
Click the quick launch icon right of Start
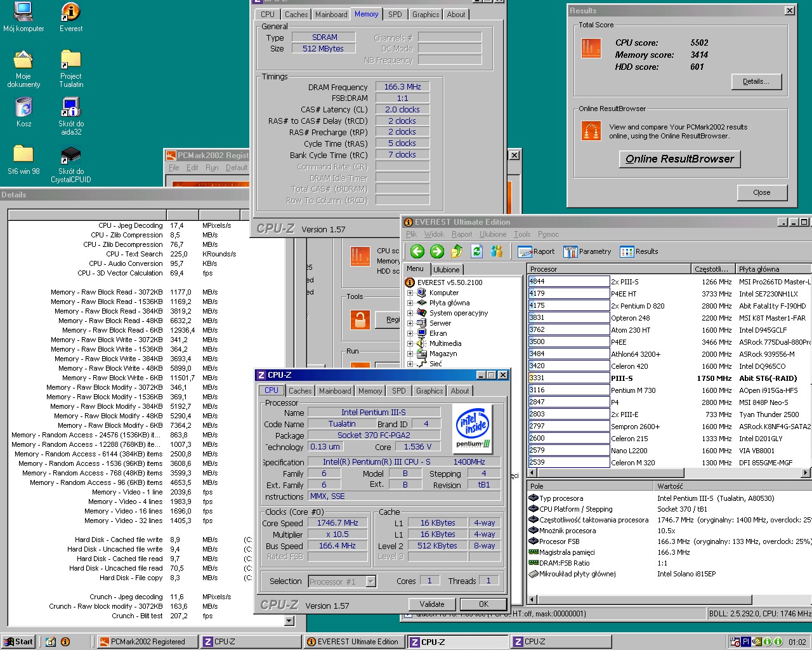click(x=50, y=642)
